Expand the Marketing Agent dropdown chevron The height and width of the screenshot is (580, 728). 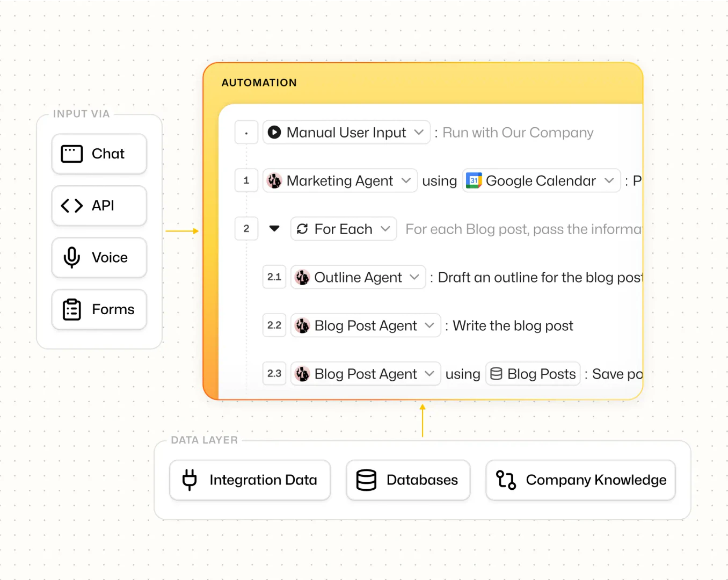point(406,180)
